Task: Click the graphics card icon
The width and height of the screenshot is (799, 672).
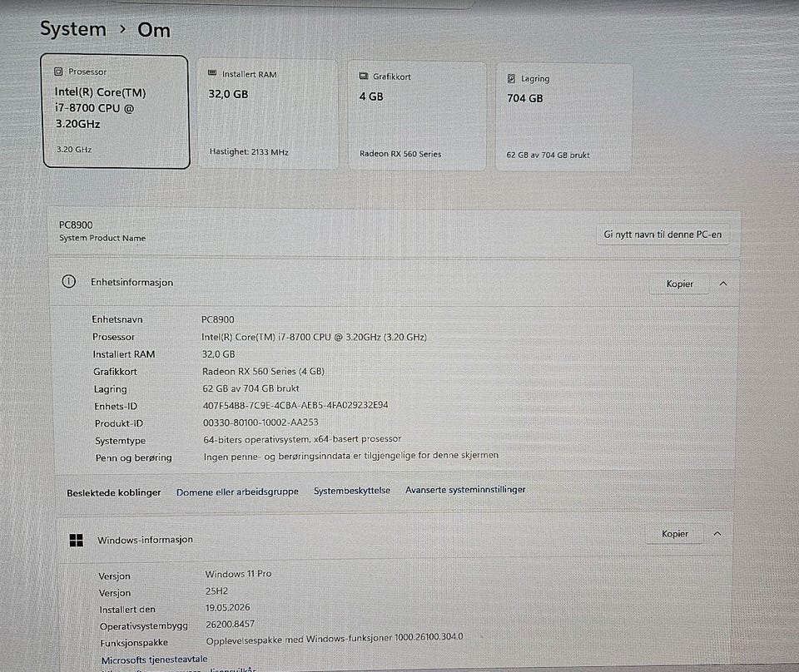Action: [x=364, y=76]
